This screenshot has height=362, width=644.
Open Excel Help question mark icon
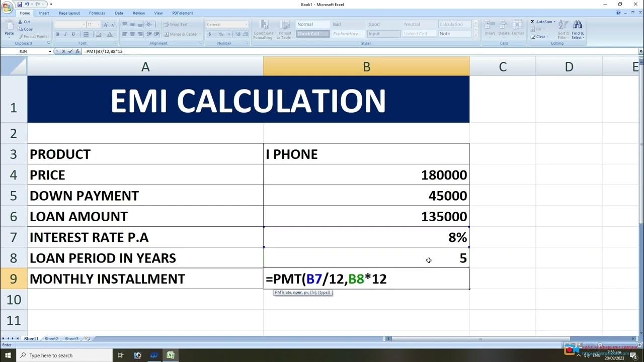(x=618, y=13)
